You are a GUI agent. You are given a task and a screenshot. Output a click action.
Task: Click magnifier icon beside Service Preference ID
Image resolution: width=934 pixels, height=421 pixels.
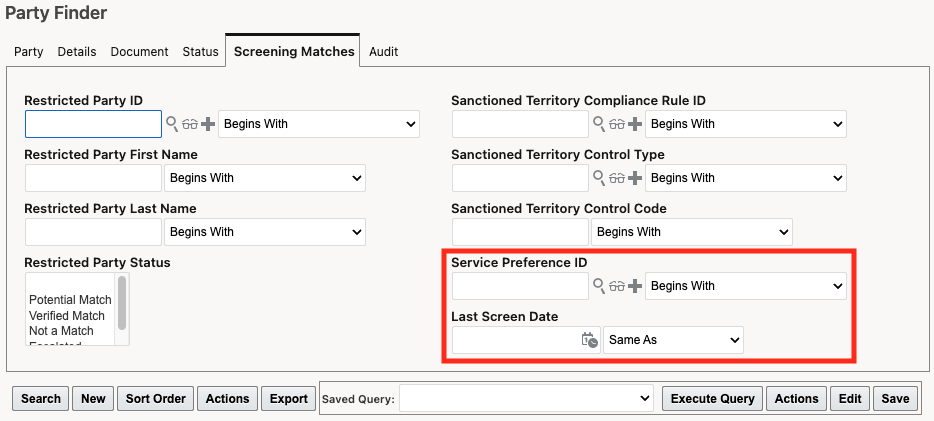(600, 286)
